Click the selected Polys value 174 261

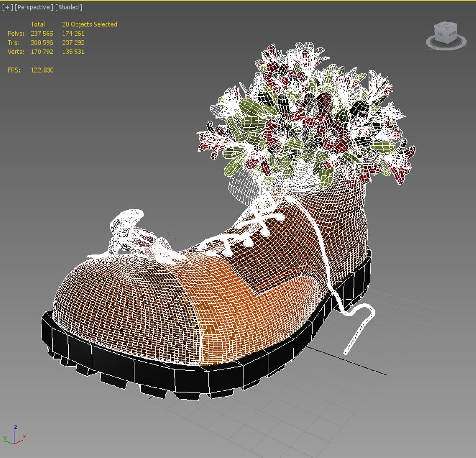click(73, 34)
